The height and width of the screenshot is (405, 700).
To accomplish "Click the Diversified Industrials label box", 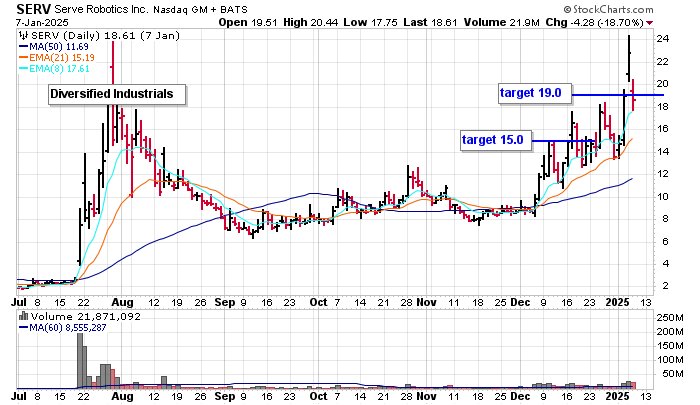I will click(x=117, y=94).
